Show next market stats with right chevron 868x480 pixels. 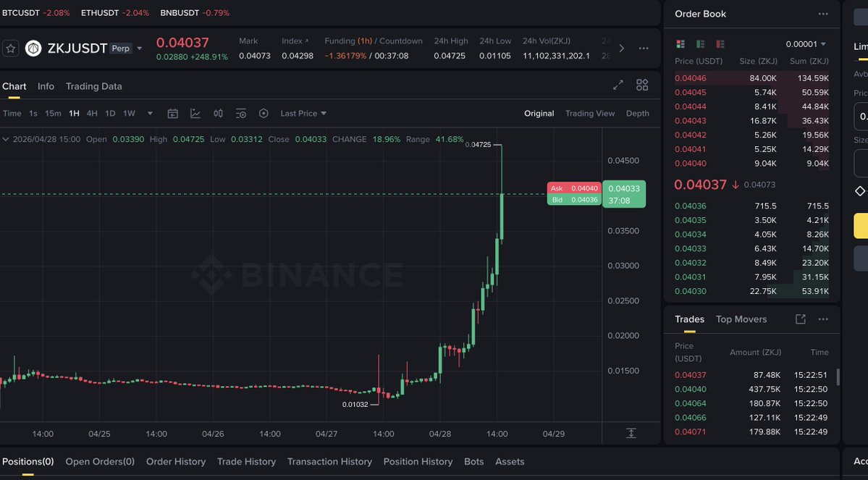pyautogui.click(x=622, y=49)
